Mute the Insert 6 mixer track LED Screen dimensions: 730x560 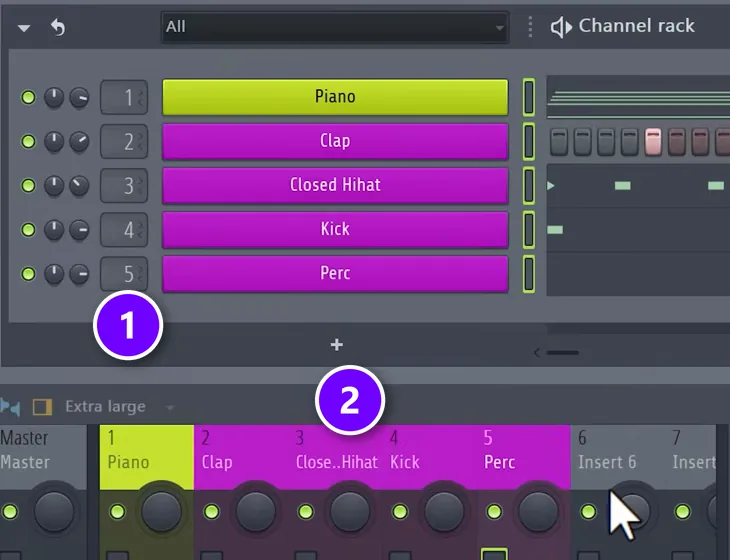pyautogui.click(x=588, y=512)
